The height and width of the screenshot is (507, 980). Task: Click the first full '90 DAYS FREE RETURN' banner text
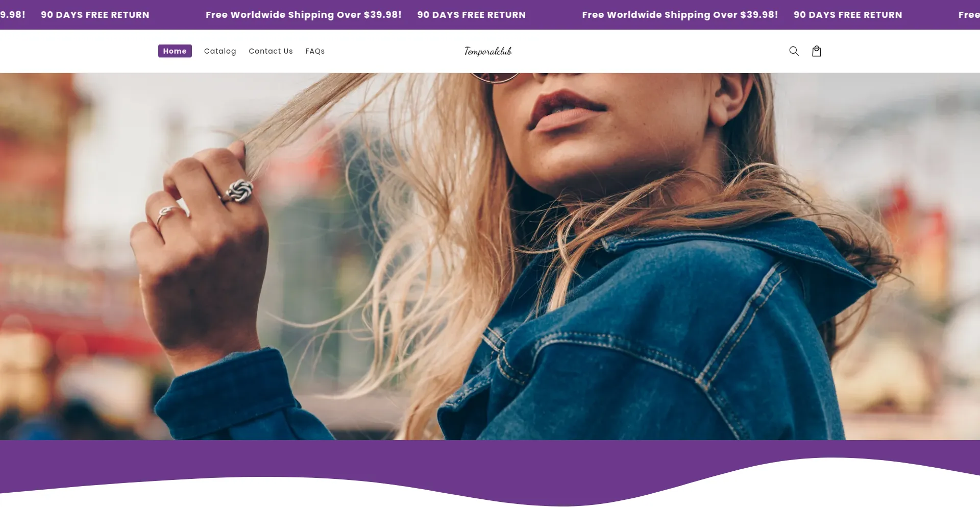95,15
